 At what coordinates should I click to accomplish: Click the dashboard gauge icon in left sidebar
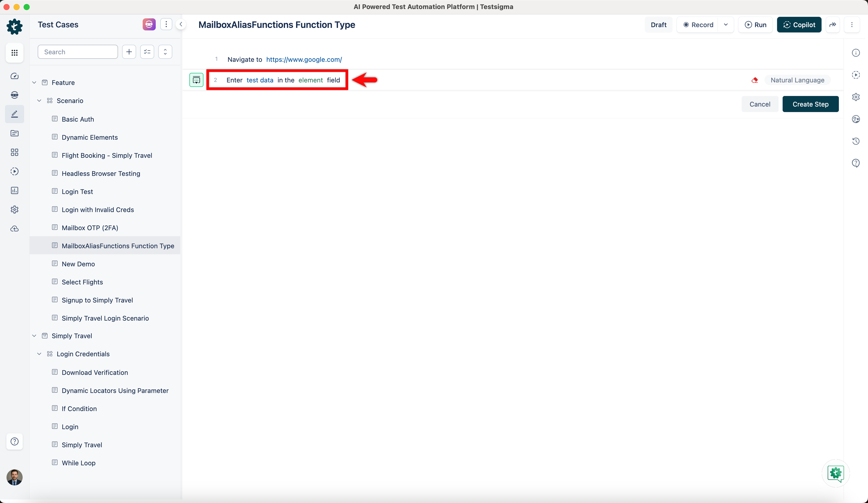pyautogui.click(x=15, y=76)
